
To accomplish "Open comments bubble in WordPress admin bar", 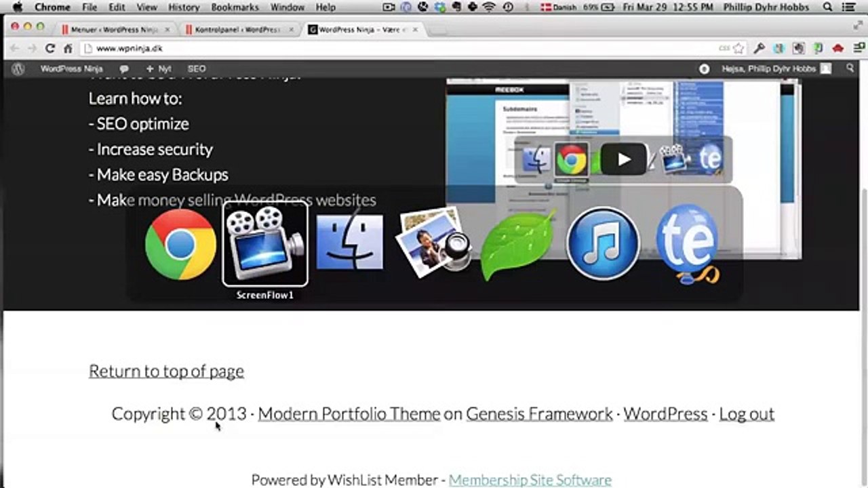I will tap(124, 69).
